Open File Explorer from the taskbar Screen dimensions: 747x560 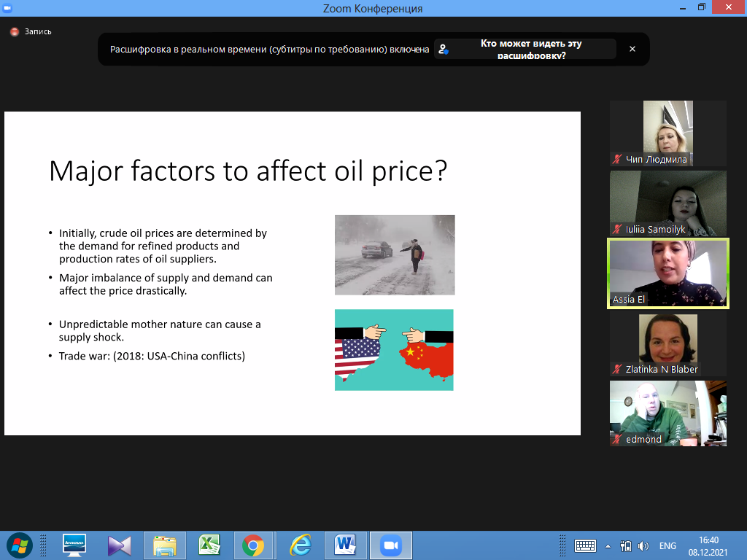pos(164,545)
